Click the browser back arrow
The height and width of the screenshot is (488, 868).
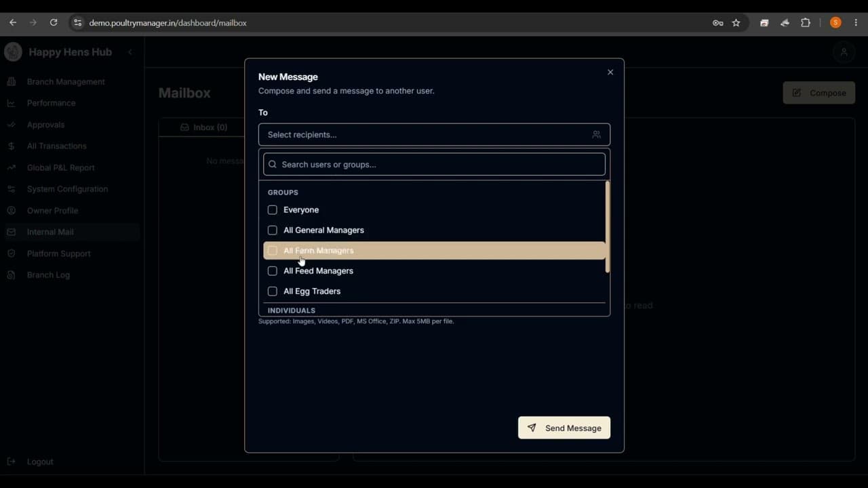13,22
